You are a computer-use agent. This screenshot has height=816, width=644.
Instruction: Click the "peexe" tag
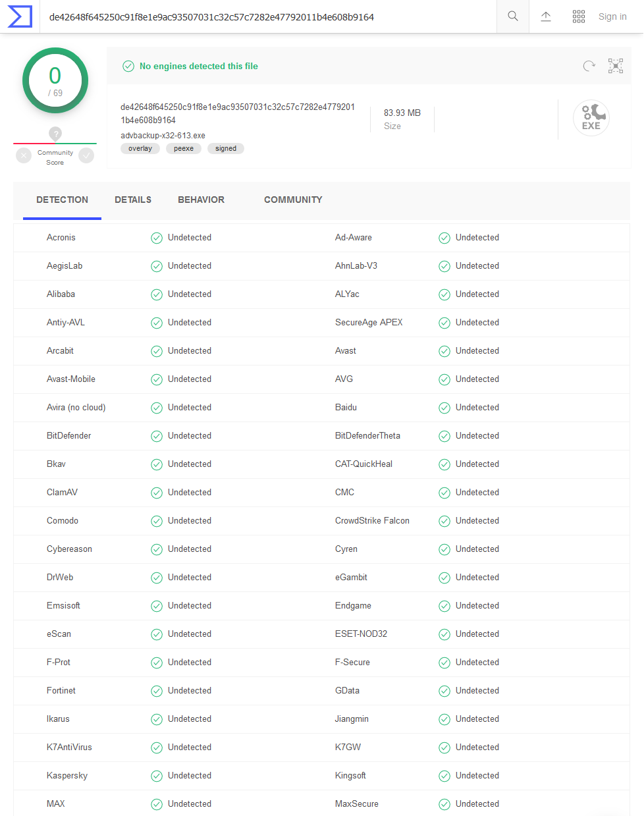point(184,149)
